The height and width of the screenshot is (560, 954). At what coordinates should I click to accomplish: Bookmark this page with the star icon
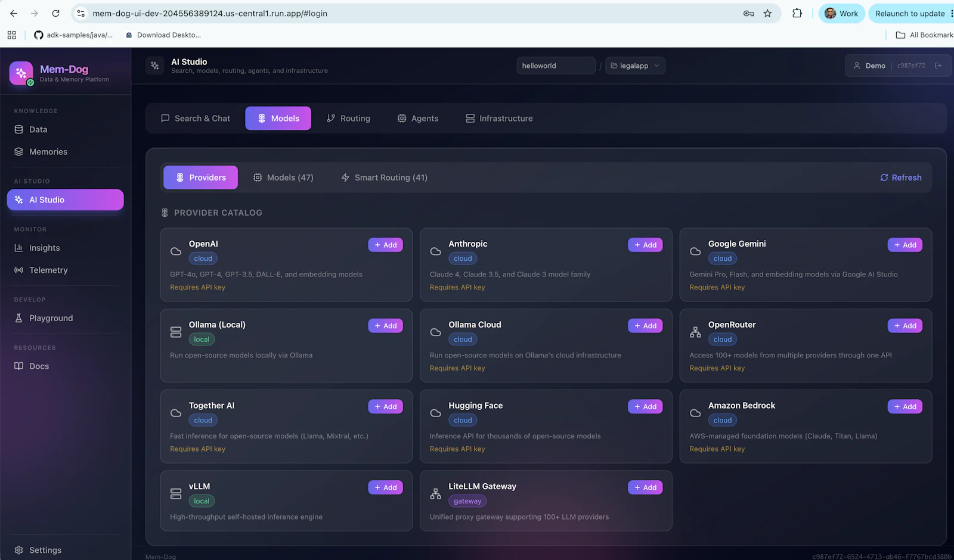(x=767, y=13)
